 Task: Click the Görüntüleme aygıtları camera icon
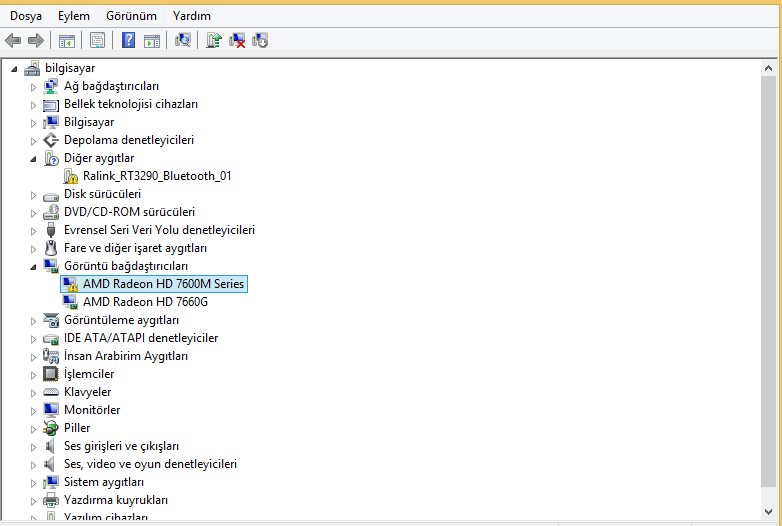pos(50,320)
